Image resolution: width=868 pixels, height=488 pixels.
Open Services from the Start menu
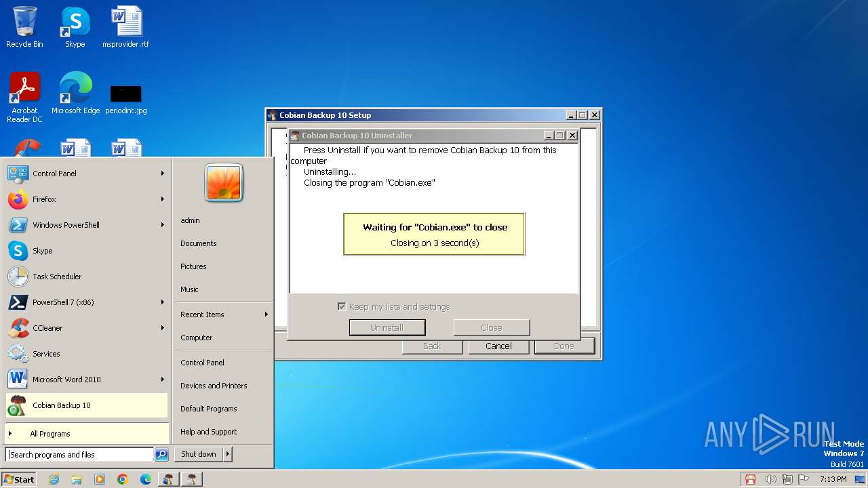point(87,354)
